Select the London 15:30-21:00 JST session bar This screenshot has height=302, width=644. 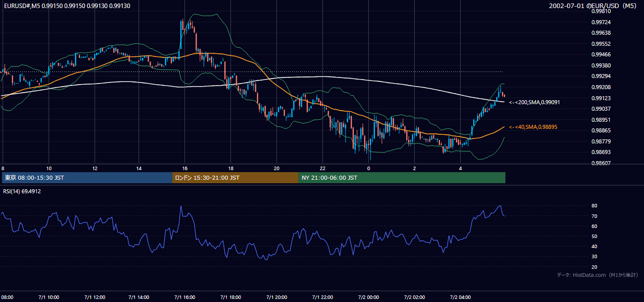235,178
